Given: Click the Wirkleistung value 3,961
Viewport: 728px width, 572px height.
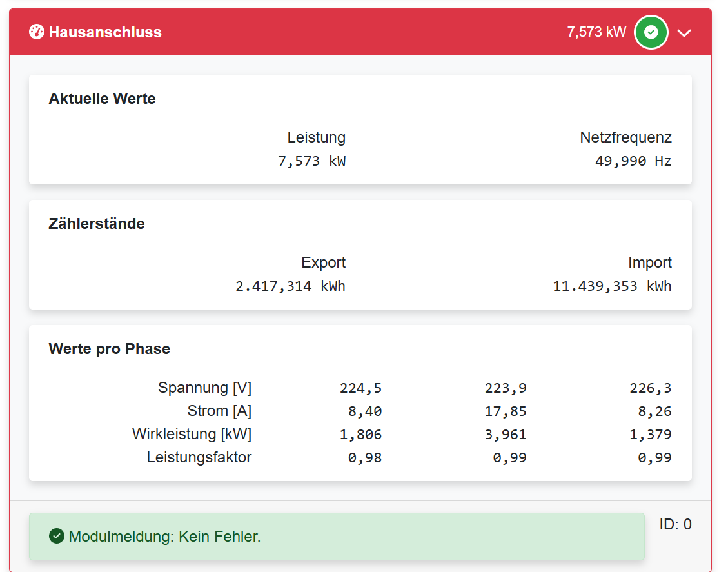Looking at the screenshot, I should click(x=506, y=434).
